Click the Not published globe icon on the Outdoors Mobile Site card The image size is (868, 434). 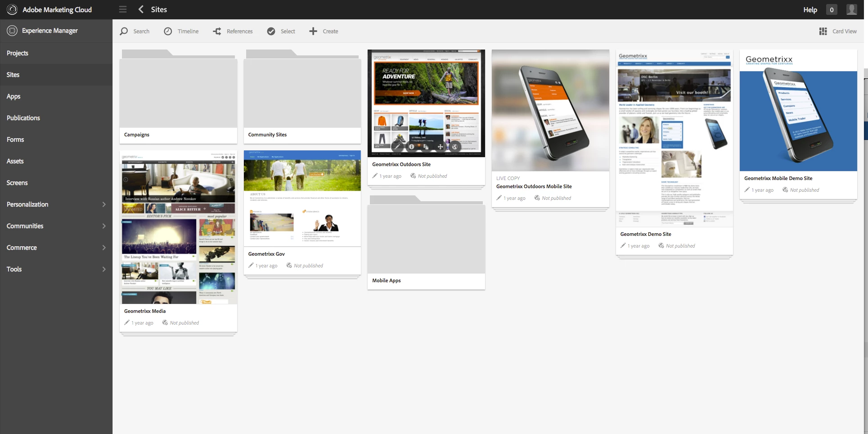(537, 198)
